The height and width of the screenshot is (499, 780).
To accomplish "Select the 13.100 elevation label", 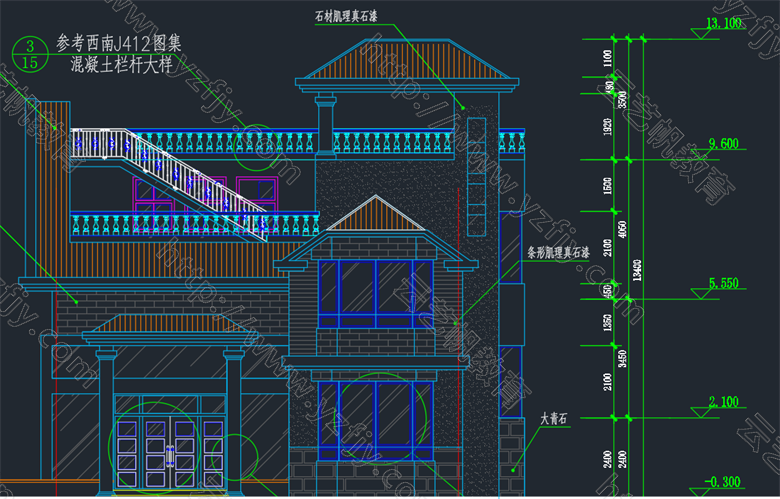I will [x=723, y=23].
